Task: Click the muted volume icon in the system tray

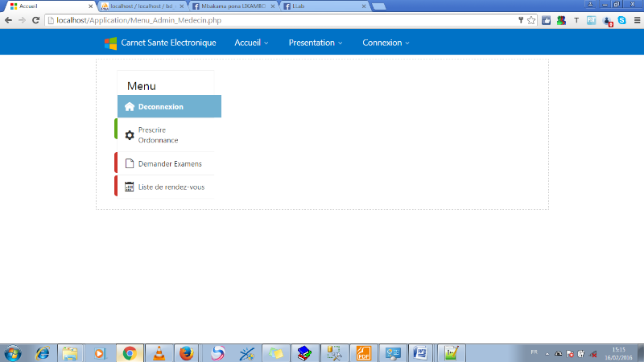Action: [x=593, y=354]
